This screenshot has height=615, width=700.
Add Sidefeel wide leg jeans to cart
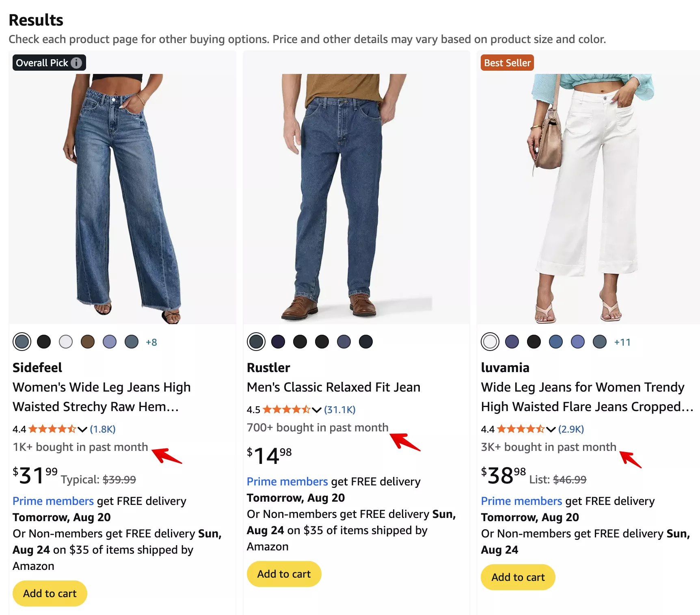(50, 593)
